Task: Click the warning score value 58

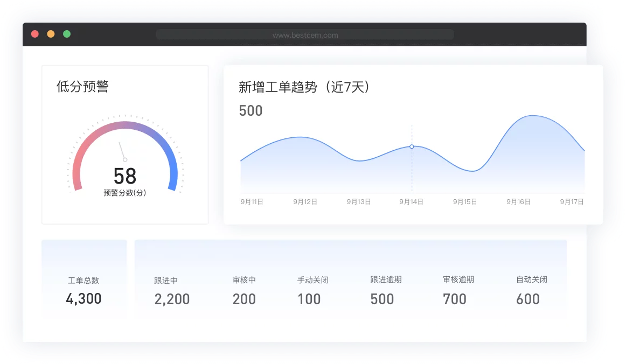Action: (125, 176)
